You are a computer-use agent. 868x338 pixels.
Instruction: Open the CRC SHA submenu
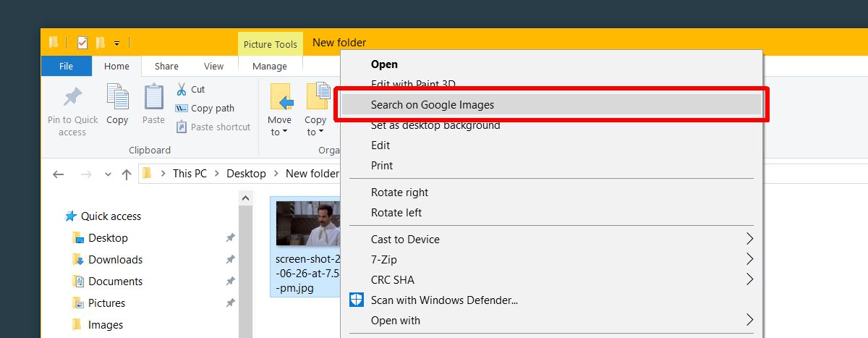552,280
